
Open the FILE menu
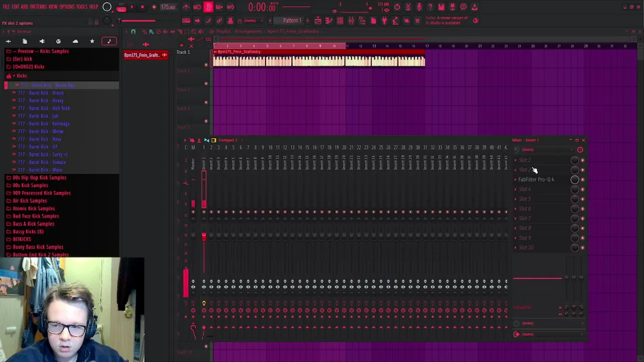pos(6,7)
